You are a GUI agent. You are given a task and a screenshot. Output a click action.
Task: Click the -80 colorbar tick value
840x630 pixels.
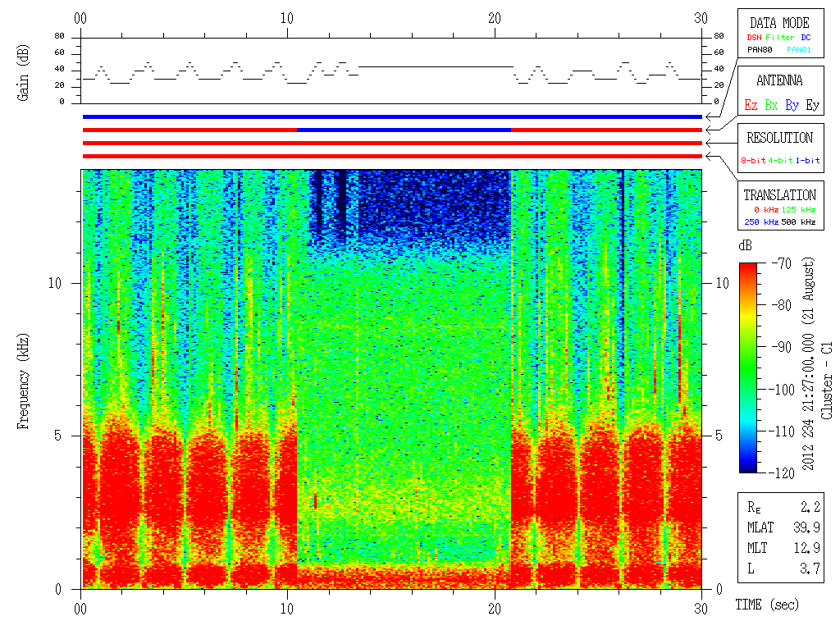click(782, 305)
